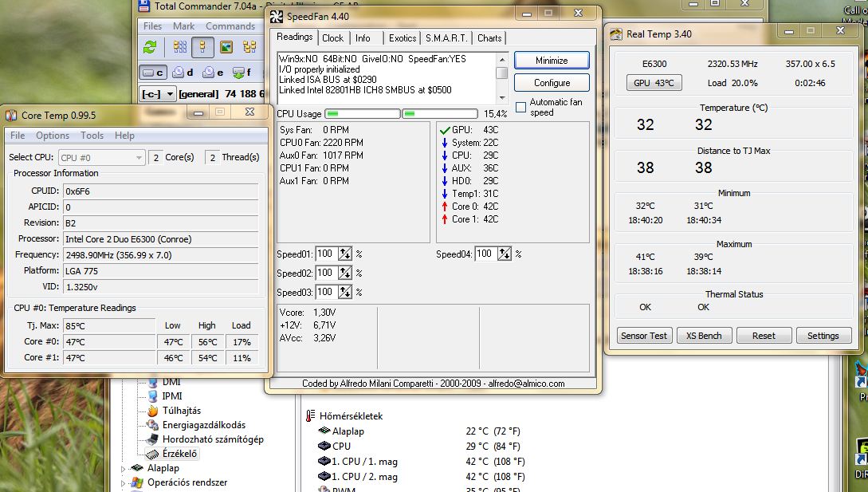Click the Speed04 spinner arrows
Screen dimensions: 868x492
[x=505, y=254]
